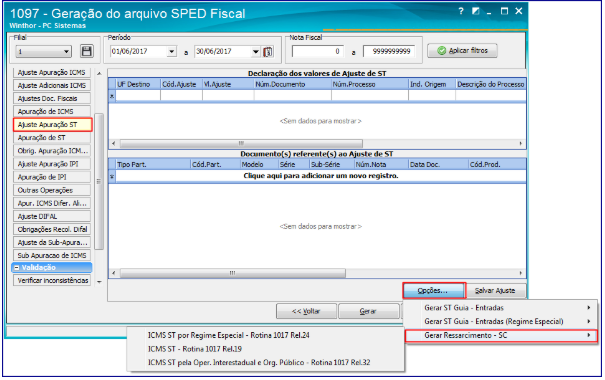605x380 pixels.
Task: Click the Núm.Nota column header
Action: [381, 165]
